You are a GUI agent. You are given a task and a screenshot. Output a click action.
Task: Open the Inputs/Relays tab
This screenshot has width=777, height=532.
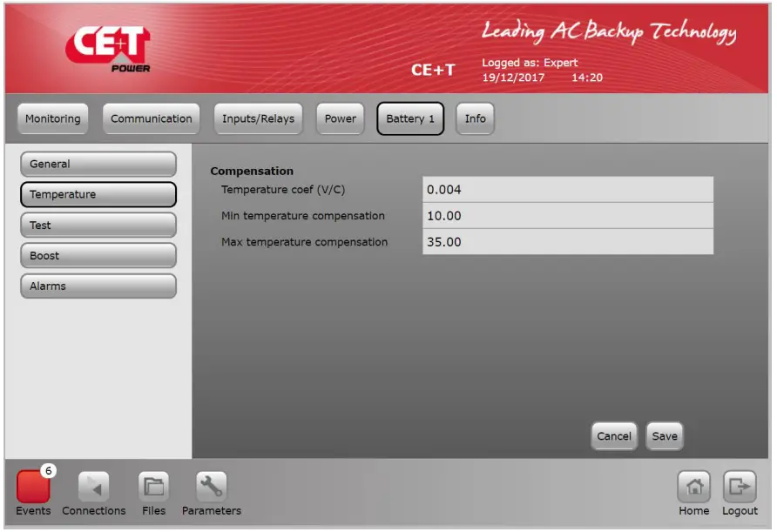pyautogui.click(x=258, y=119)
